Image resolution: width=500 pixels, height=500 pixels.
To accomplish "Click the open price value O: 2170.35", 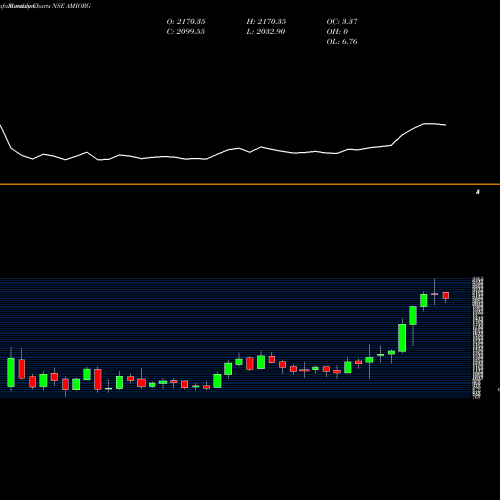I will 186,22.
